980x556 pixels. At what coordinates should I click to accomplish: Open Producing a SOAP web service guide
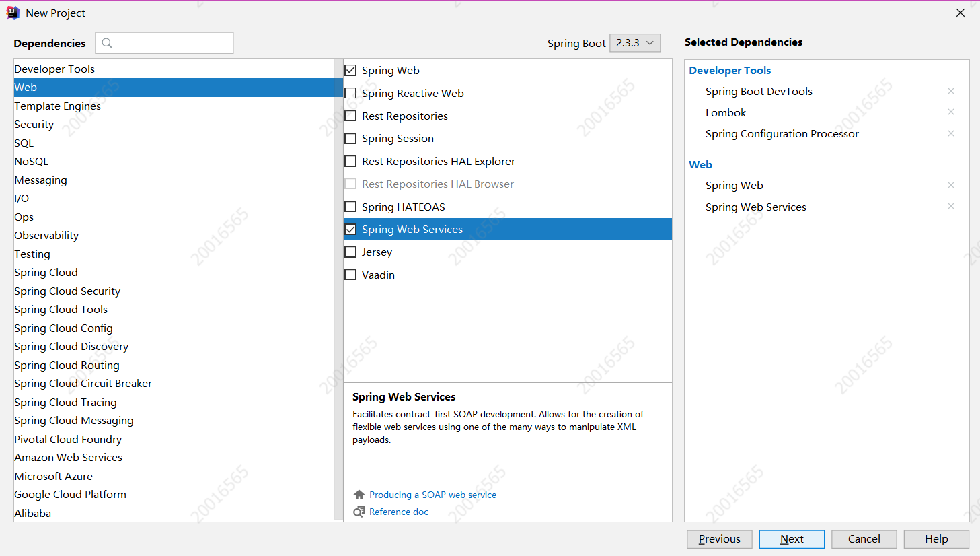click(x=432, y=495)
